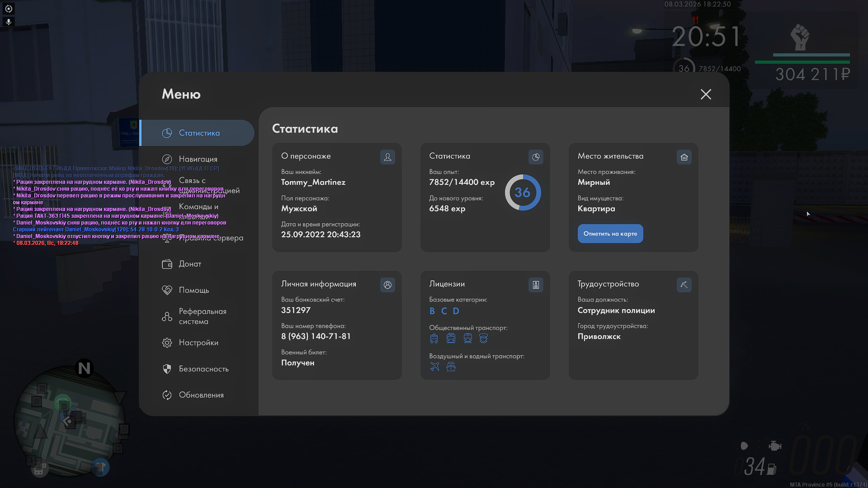Open the Обновления section
868x488 pixels.
(201, 395)
